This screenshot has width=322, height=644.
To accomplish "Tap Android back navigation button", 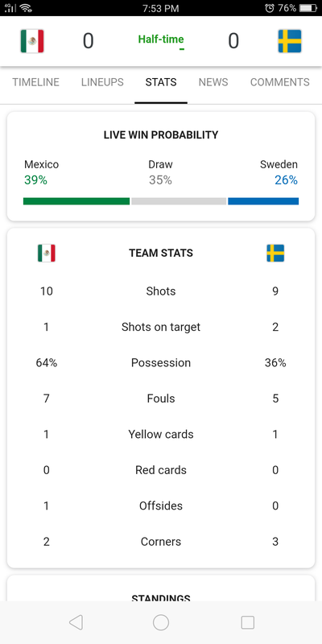I will [x=76, y=622].
